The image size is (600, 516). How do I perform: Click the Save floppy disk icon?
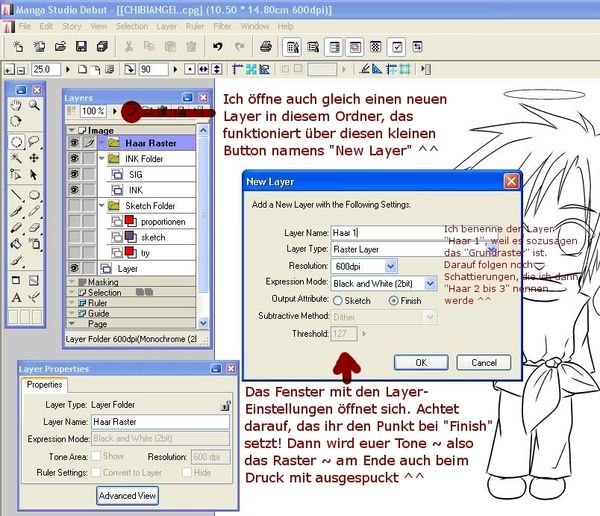[x=81, y=47]
